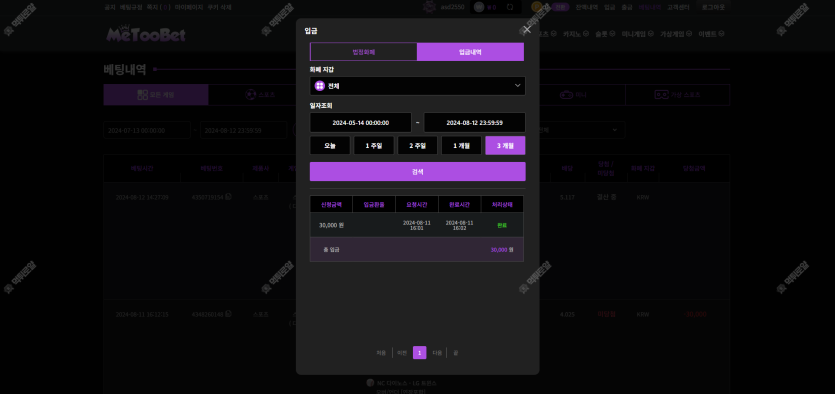
Task: Choose the 2 주일 date range
Action: pos(418,145)
